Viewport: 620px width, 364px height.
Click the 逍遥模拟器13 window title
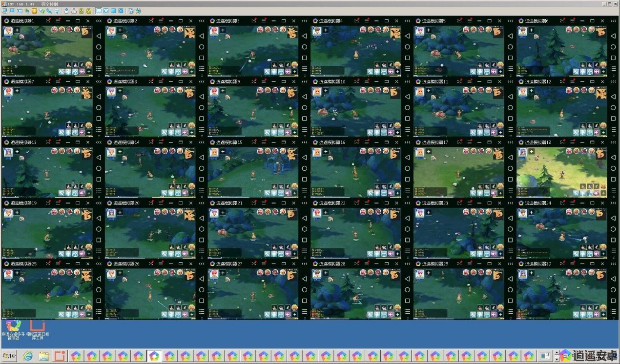click(24, 142)
